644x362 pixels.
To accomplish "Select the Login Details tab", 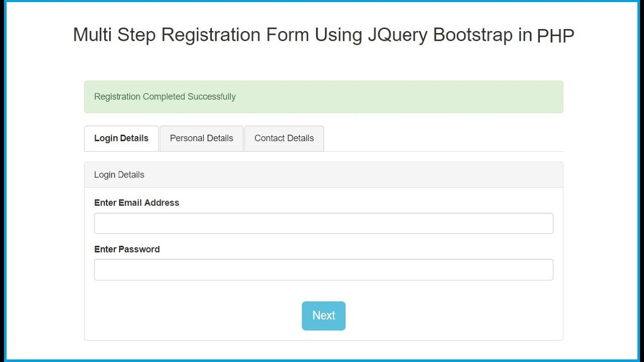I will click(121, 138).
